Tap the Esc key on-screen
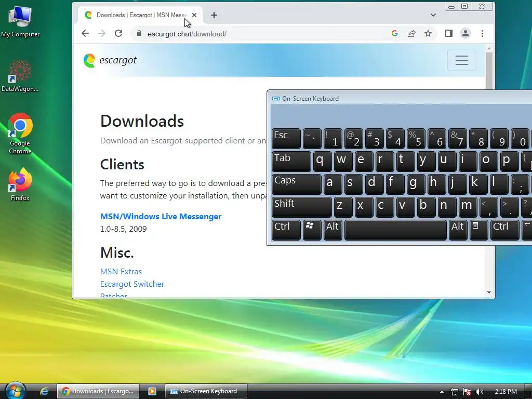 click(286, 139)
